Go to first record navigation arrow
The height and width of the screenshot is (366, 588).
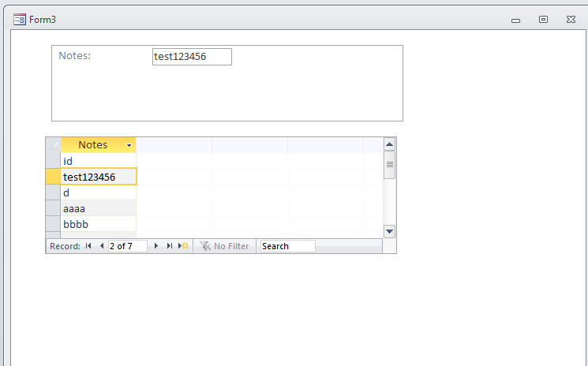(88, 246)
